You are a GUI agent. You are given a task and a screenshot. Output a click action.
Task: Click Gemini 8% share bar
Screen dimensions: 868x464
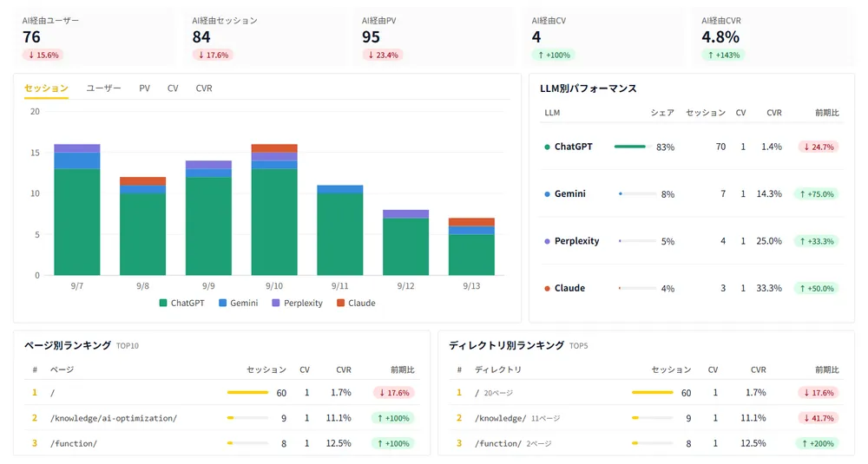(x=637, y=193)
